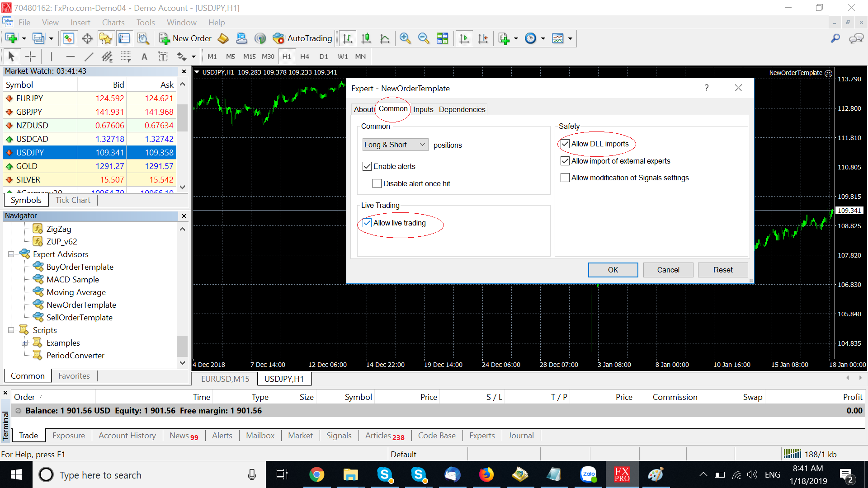868x488 pixels.
Task: Enable Disable alert once hit option
Action: [x=377, y=183]
